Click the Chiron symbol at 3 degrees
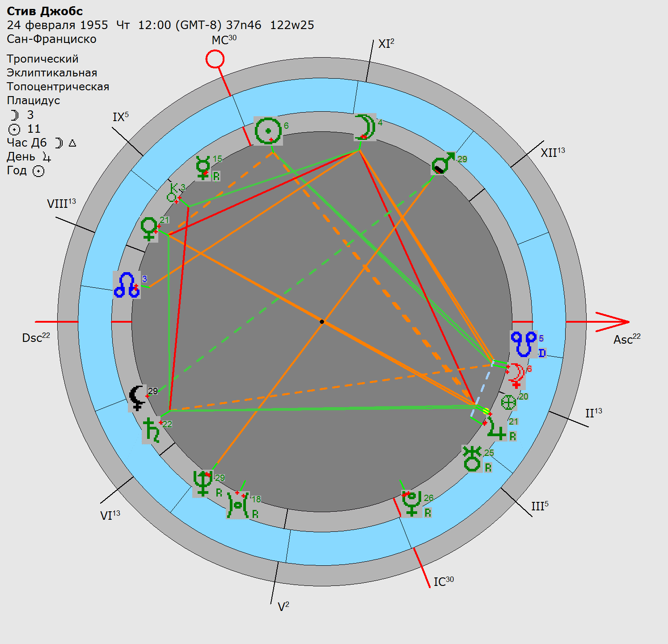 (x=173, y=193)
